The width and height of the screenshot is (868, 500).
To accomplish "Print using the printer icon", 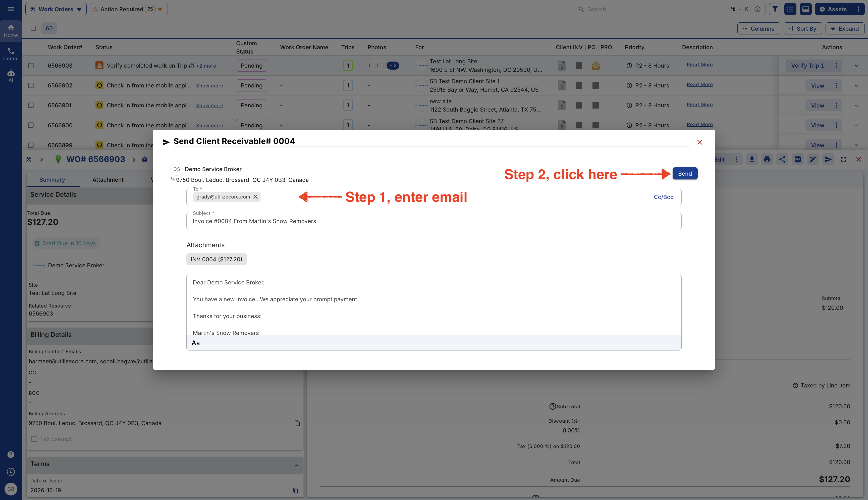I will 767,159.
